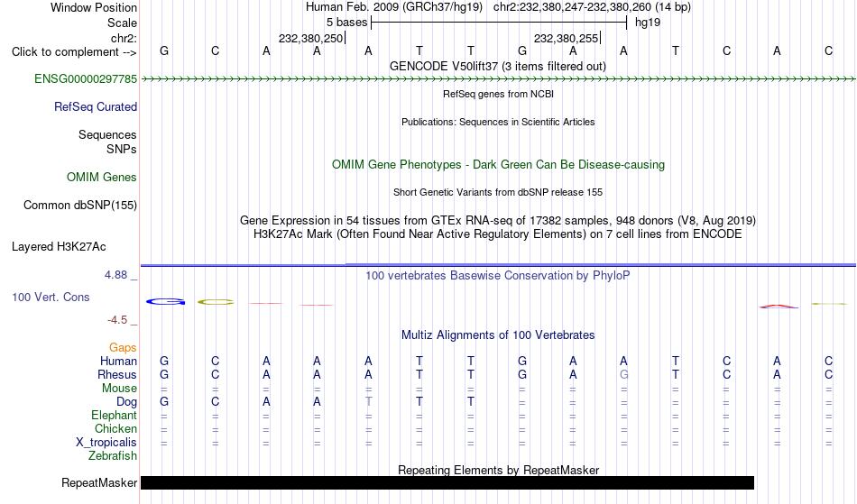Screen dimensions: 857x504
Task: Open the ENSG00000297785 gene label
Action: coord(86,78)
